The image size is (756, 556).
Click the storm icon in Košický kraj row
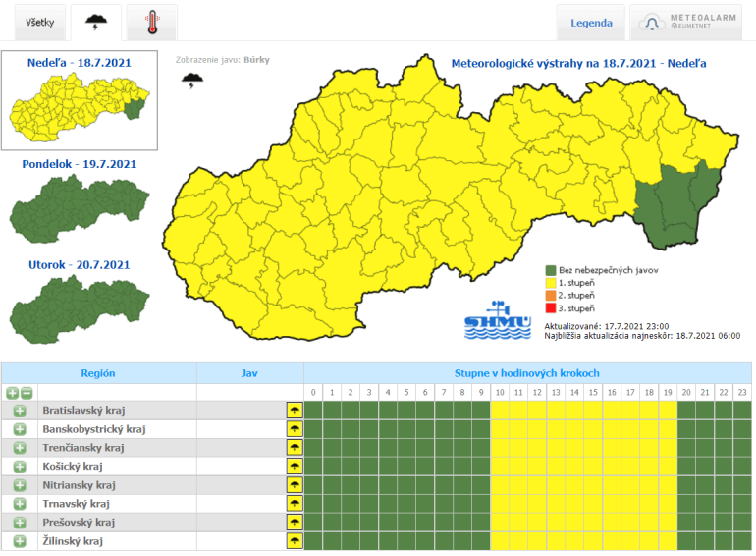pyautogui.click(x=295, y=467)
